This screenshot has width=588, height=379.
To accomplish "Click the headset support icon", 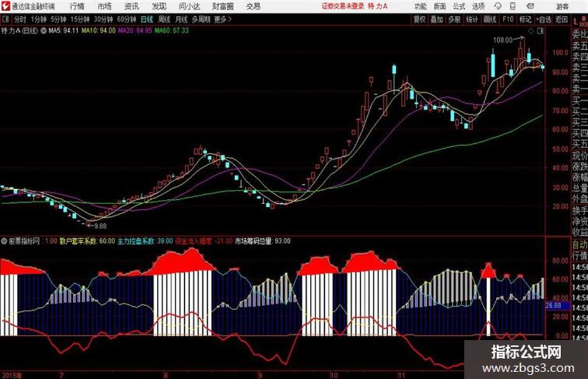I will point(498,6).
